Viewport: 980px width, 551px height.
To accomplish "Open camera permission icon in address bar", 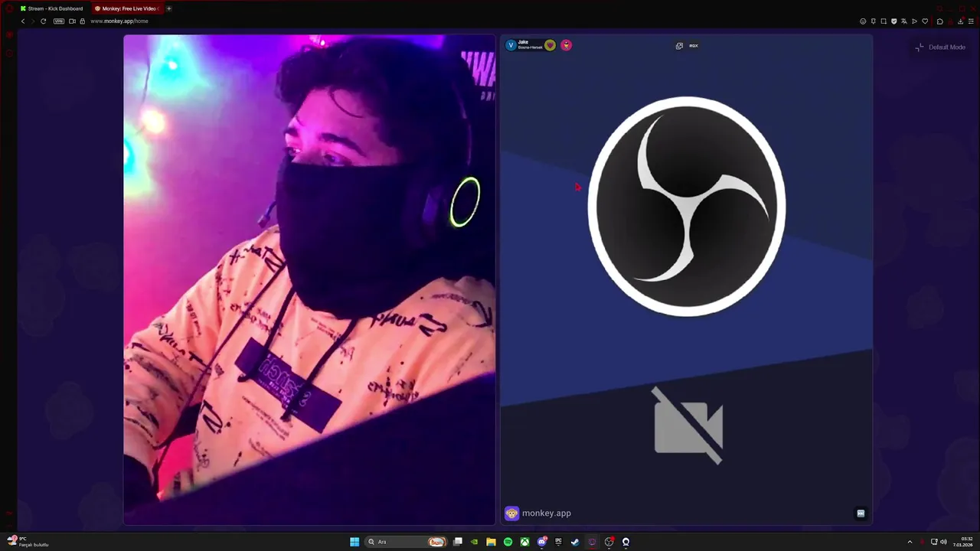I will point(72,21).
